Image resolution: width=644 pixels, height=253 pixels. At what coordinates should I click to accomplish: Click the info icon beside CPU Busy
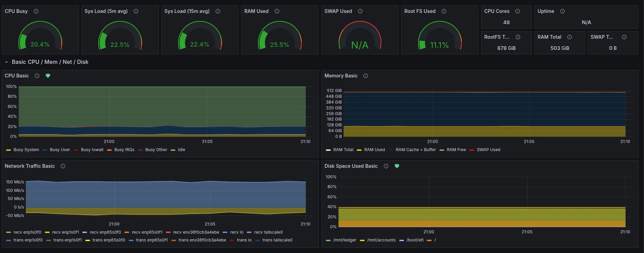(x=36, y=11)
